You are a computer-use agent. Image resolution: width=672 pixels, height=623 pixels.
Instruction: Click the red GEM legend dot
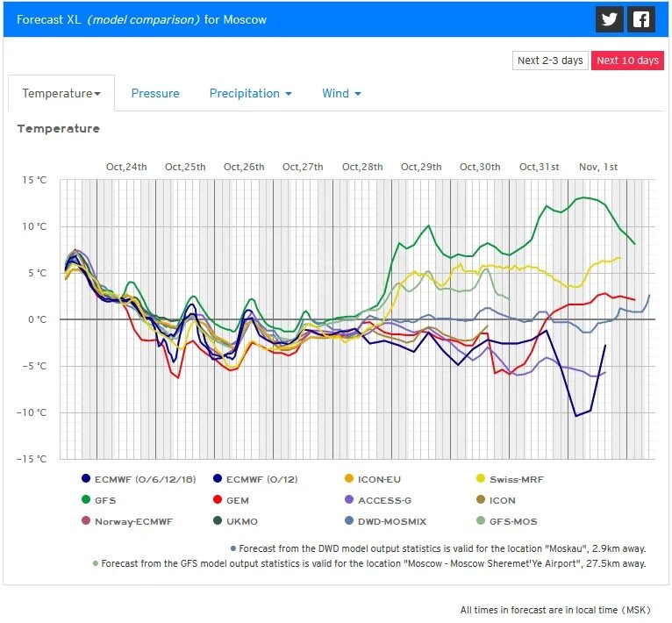click(218, 499)
